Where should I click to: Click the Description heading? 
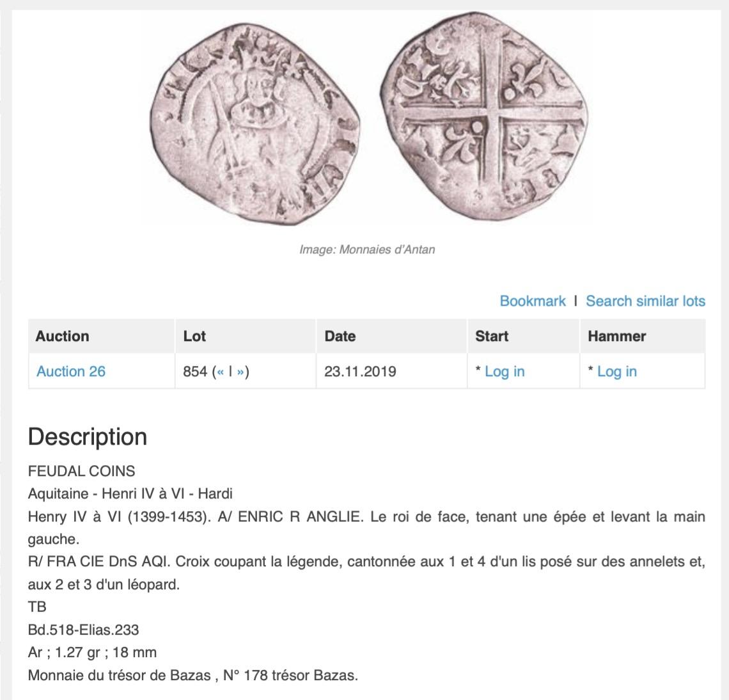[x=88, y=437]
